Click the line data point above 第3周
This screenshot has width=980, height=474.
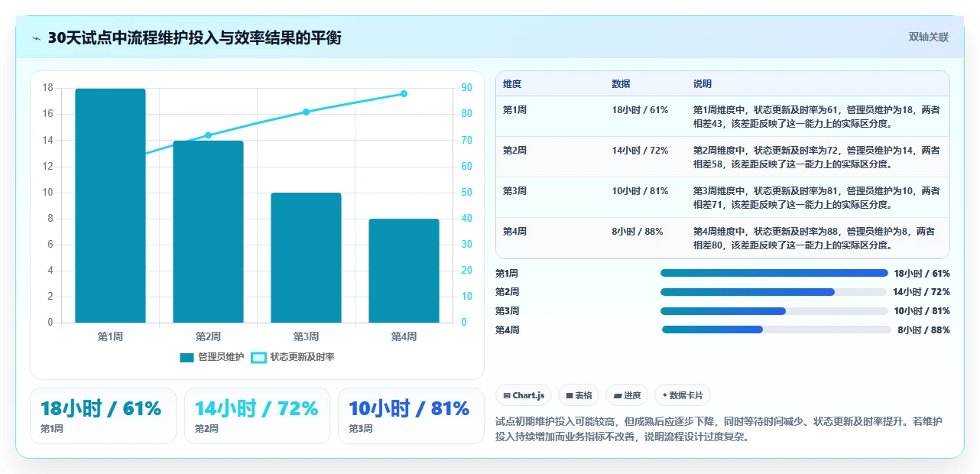306,112
